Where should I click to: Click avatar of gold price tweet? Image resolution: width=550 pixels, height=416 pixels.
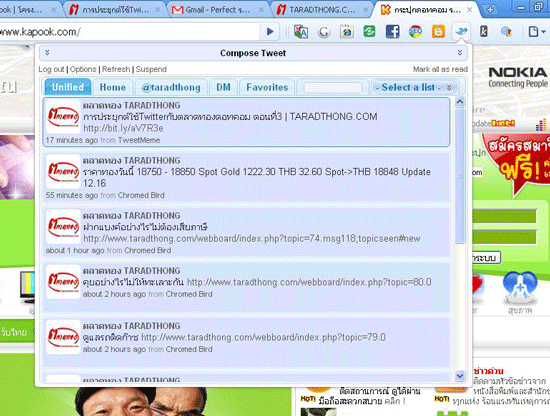[63, 172]
